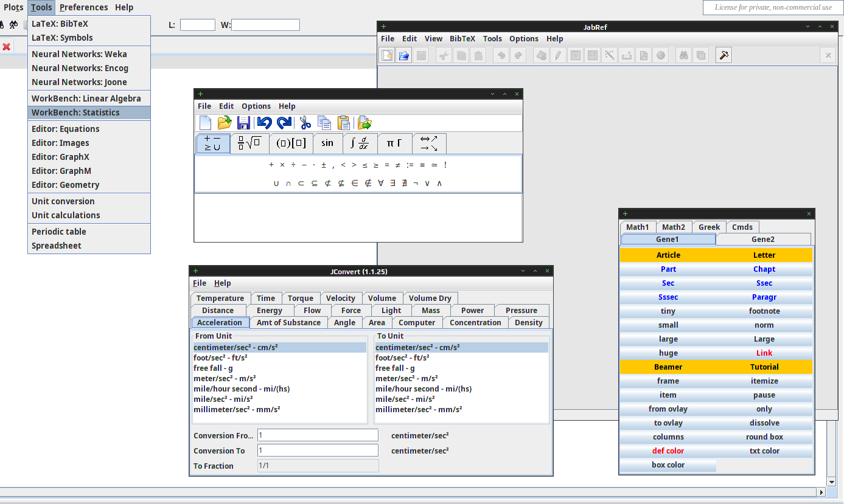Click the red Link button in the LaTeX panel
Screen dimensions: 844x504
[764, 353]
